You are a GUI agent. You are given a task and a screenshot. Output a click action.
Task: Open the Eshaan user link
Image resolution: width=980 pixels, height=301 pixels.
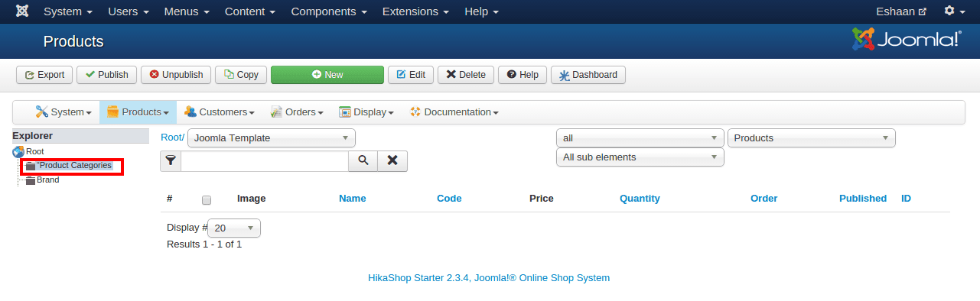click(901, 11)
